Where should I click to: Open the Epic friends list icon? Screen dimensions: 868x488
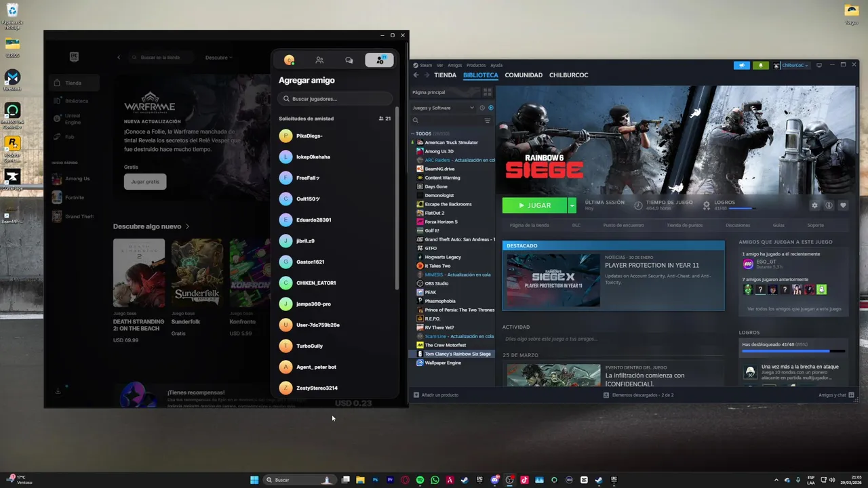(x=319, y=60)
